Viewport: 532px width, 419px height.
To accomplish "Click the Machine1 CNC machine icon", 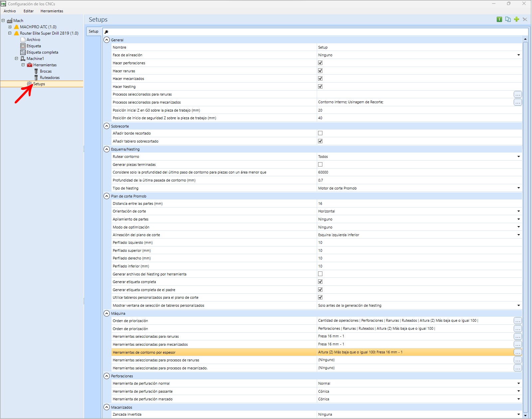I will tap(23, 59).
